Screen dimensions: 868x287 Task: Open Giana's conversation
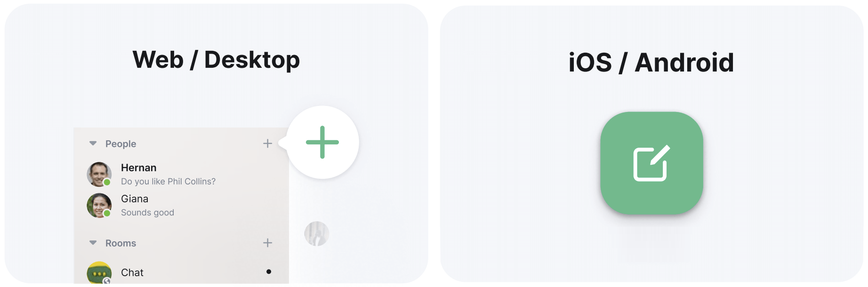pyautogui.click(x=135, y=199)
